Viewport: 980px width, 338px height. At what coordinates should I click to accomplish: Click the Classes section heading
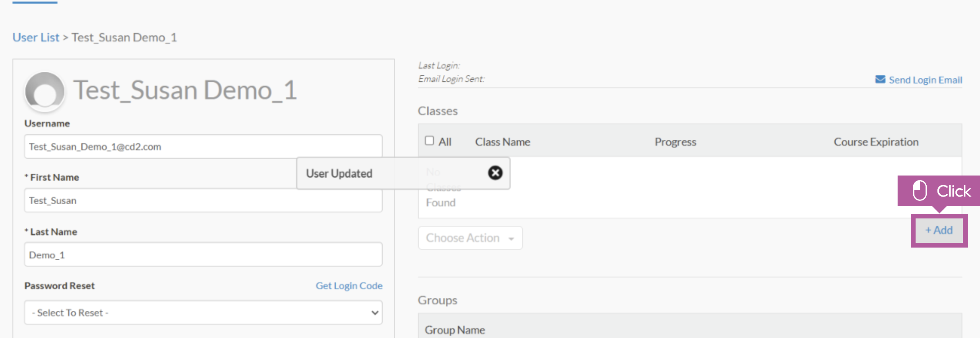(437, 111)
